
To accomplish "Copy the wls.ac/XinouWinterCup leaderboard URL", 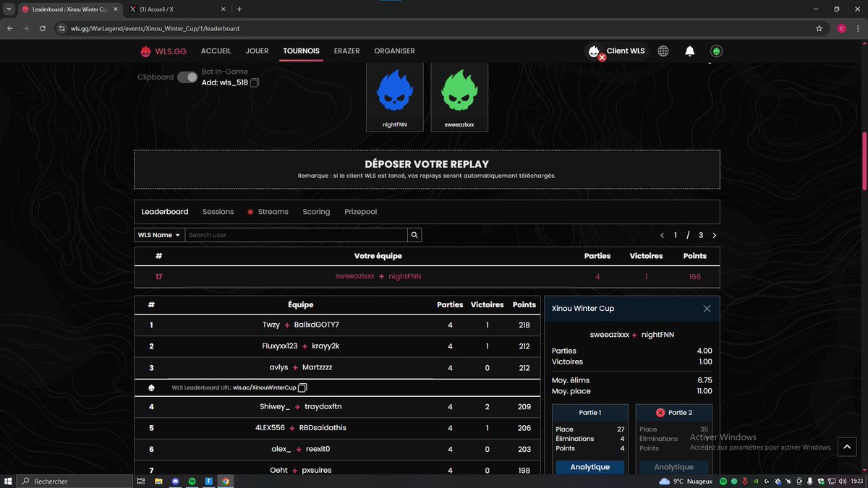I will 302,388.
